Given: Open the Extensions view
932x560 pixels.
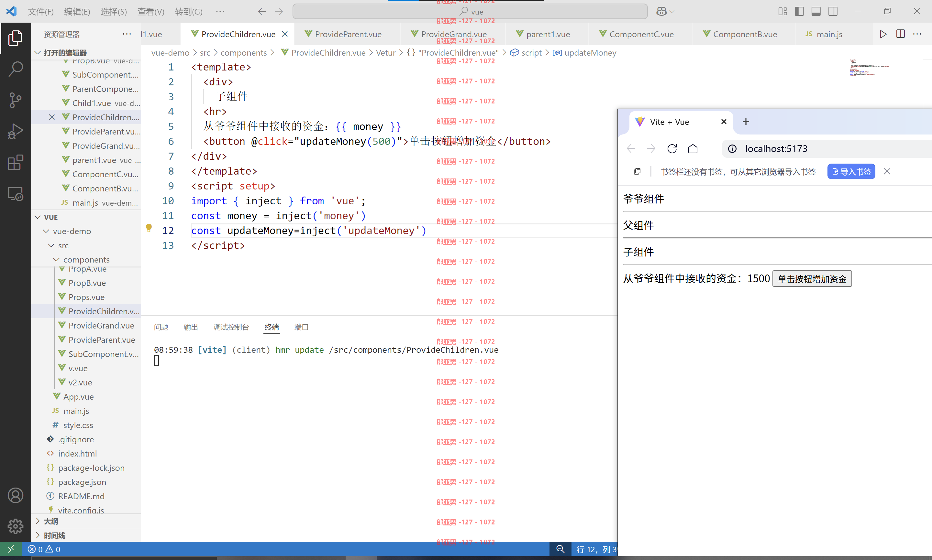Looking at the screenshot, I should (x=16, y=162).
